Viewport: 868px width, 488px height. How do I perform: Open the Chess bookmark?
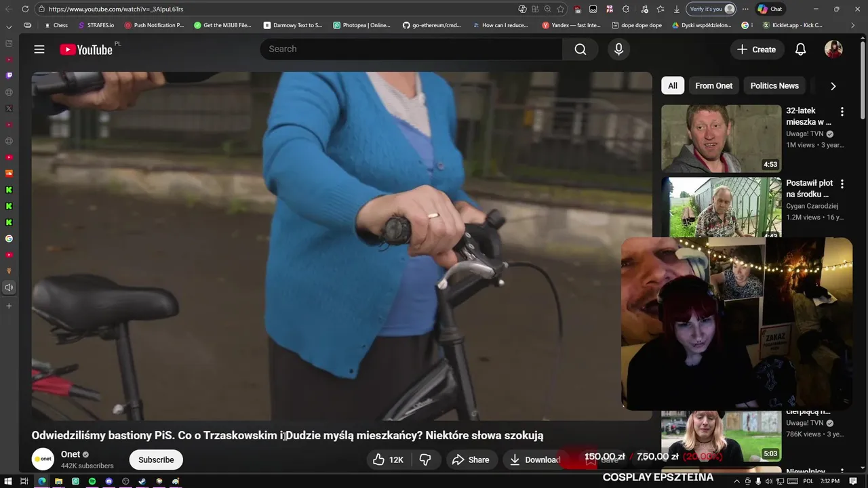[55, 25]
